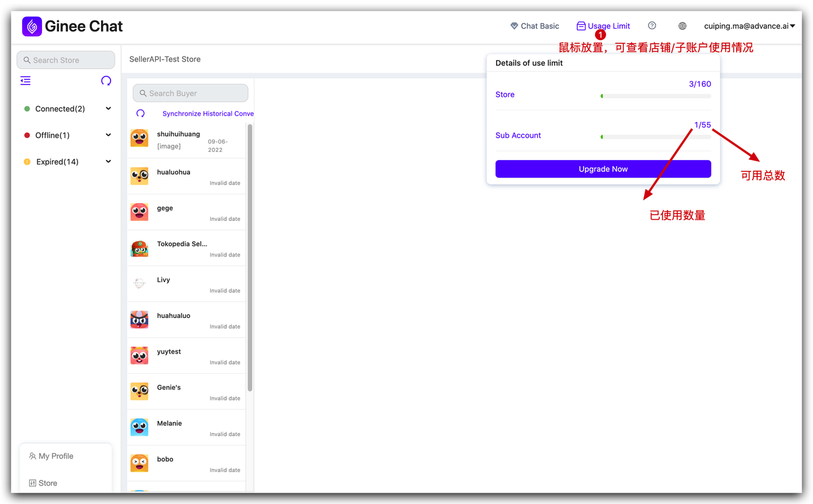Viewport: 813px width, 504px height.
Task: Click the globe language icon
Action: (x=682, y=26)
